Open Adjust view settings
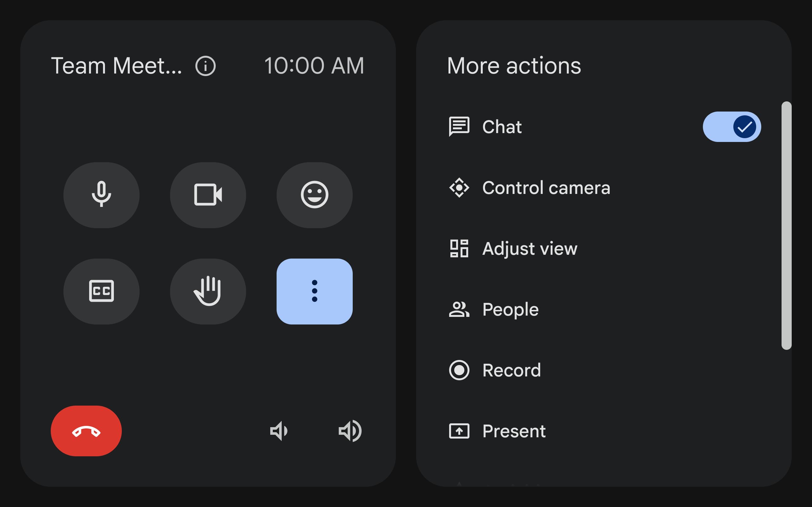Viewport: 812px width, 507px height. 529,249
